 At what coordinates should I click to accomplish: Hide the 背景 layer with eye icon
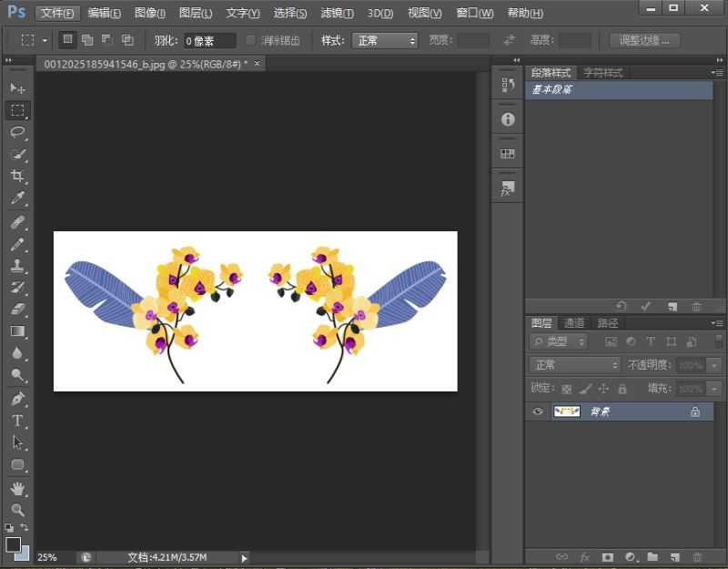pos(538,412)
